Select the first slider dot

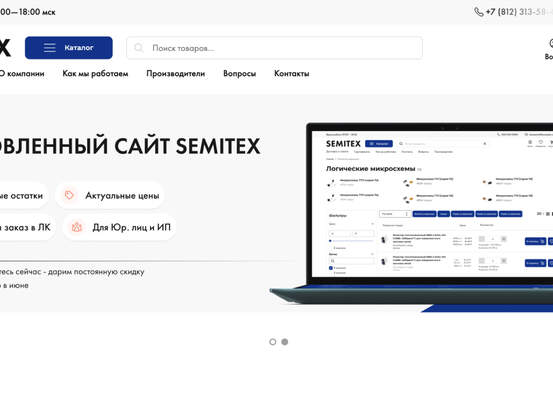[x=273, y=342]
